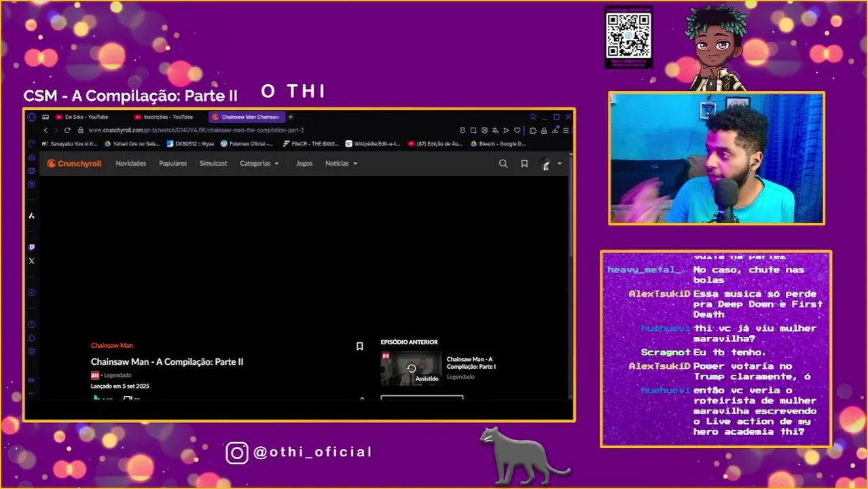Open the Jogos menu item
This screenshot has width=868, height=489.
pyautogui.click(x=304, y=164)
